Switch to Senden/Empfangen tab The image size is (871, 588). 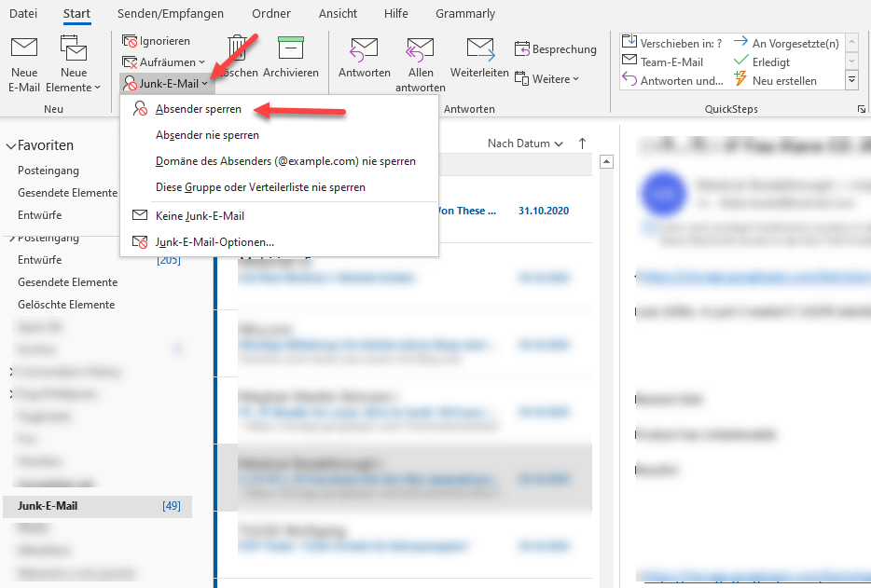pyautogui.click(x=171, y=13)
